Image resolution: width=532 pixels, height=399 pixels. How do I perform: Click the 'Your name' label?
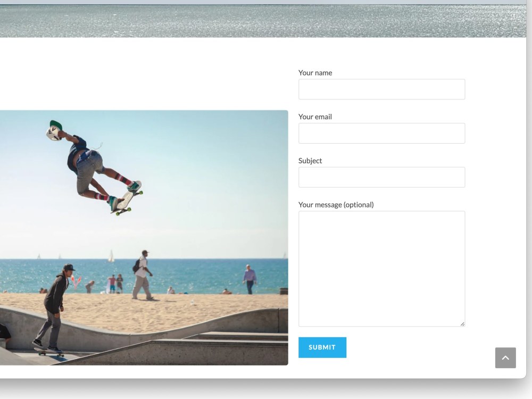point(315,72)
